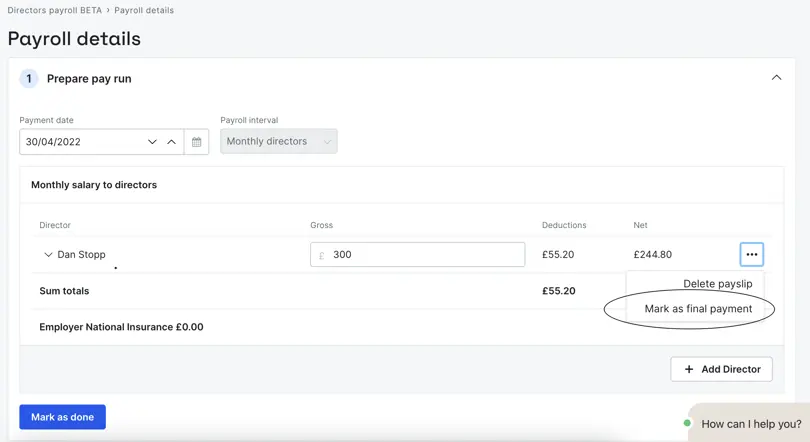
Task: Click the Add Director button
Action: coord(721,369)
